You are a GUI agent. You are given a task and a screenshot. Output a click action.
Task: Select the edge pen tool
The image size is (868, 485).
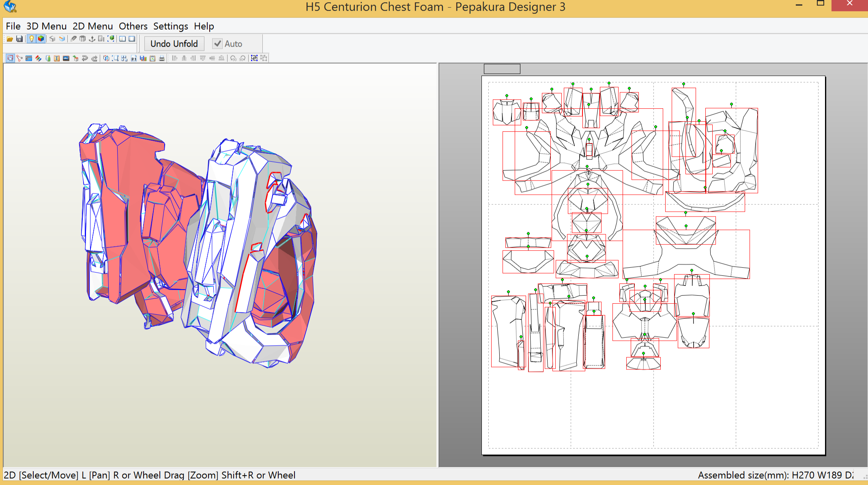pyautogui.click(x=73, y=39)
